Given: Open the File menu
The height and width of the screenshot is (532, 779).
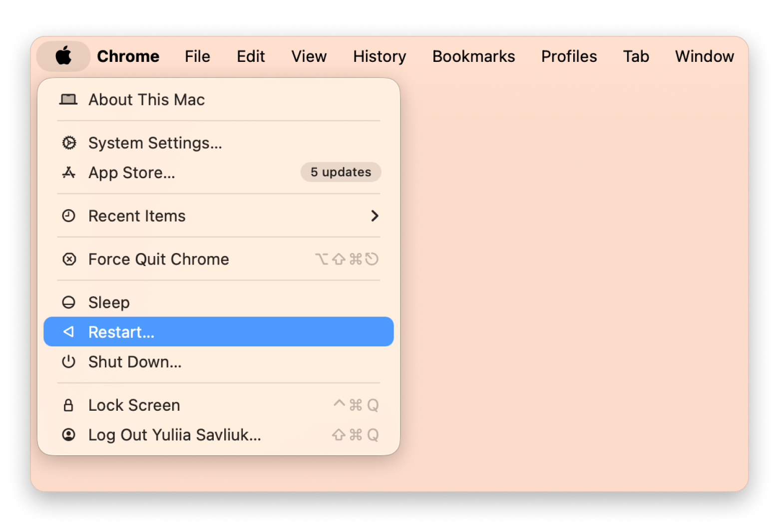Looking at the screenshot, I should click(197, 56).
